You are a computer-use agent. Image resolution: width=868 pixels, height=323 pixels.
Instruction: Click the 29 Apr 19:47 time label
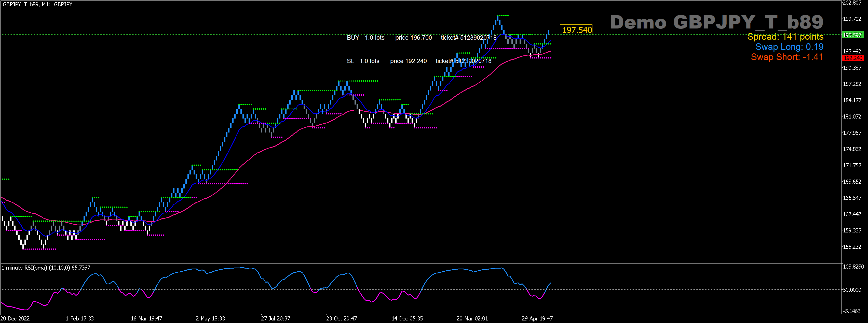537,318
